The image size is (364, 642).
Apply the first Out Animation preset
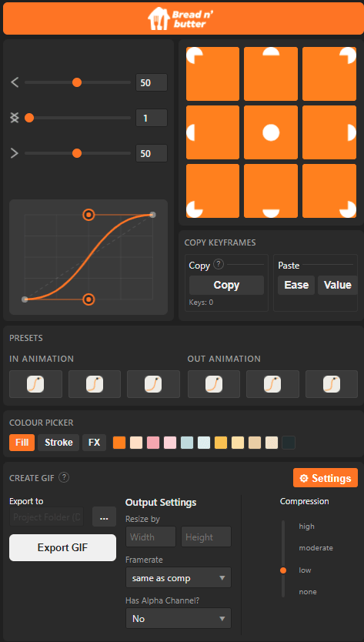click(x=214, y=384)
